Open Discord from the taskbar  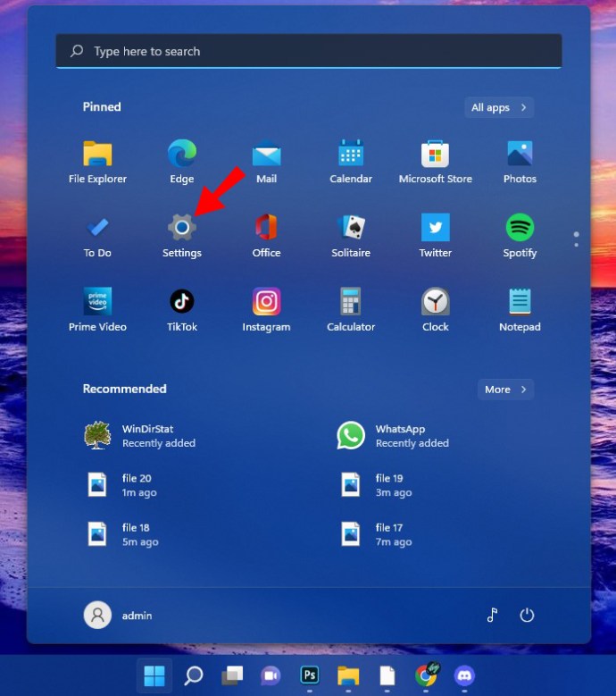464,675
